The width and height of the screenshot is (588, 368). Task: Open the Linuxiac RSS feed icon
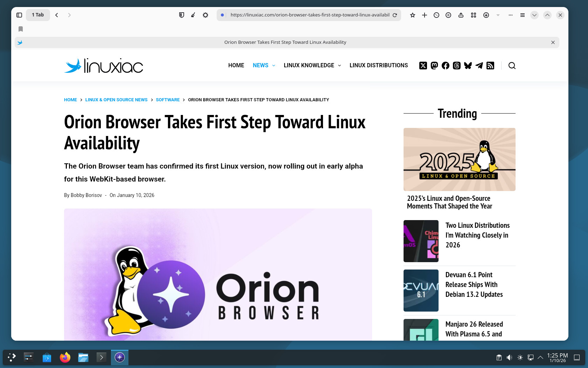click(490, 66)
